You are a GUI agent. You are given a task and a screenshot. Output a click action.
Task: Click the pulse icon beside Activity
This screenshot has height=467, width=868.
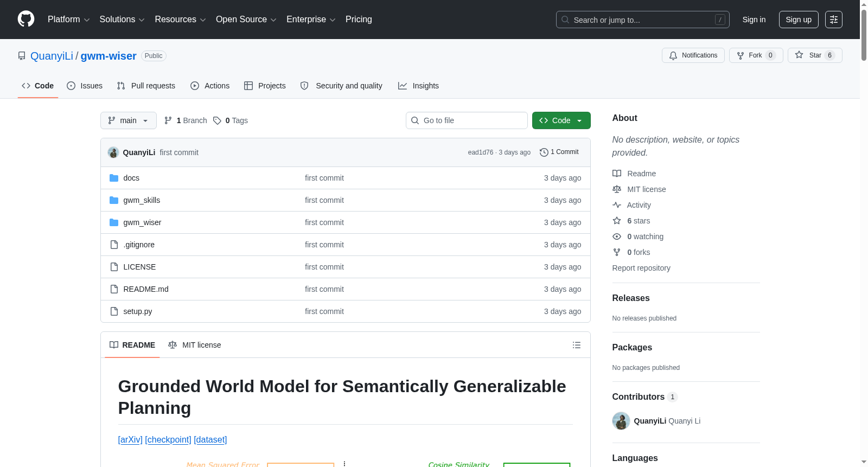coord(617,205)
